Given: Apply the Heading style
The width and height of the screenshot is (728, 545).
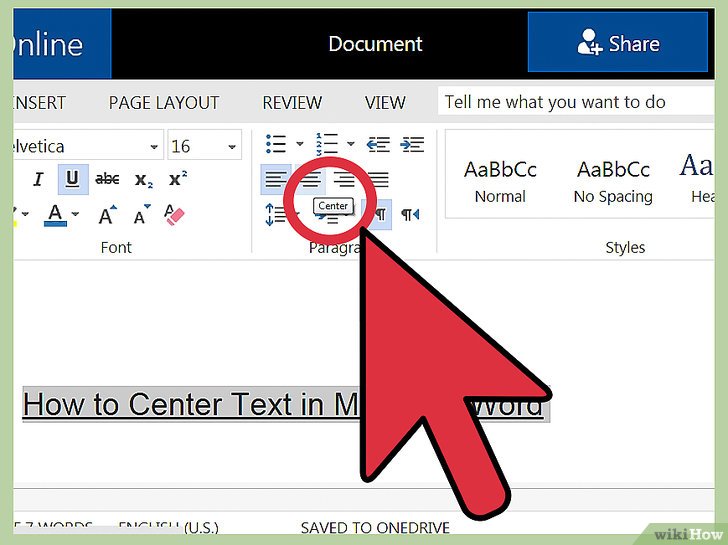Looking at the screenshot, I should point(696,177).
